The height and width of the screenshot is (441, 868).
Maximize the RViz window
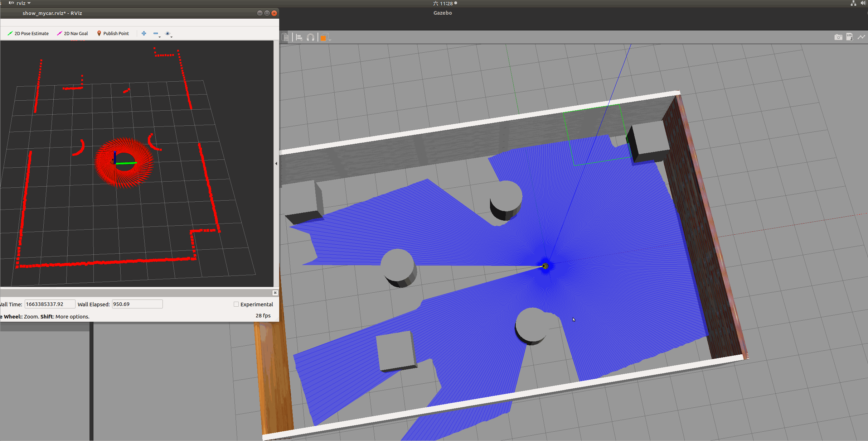[267, 13]
